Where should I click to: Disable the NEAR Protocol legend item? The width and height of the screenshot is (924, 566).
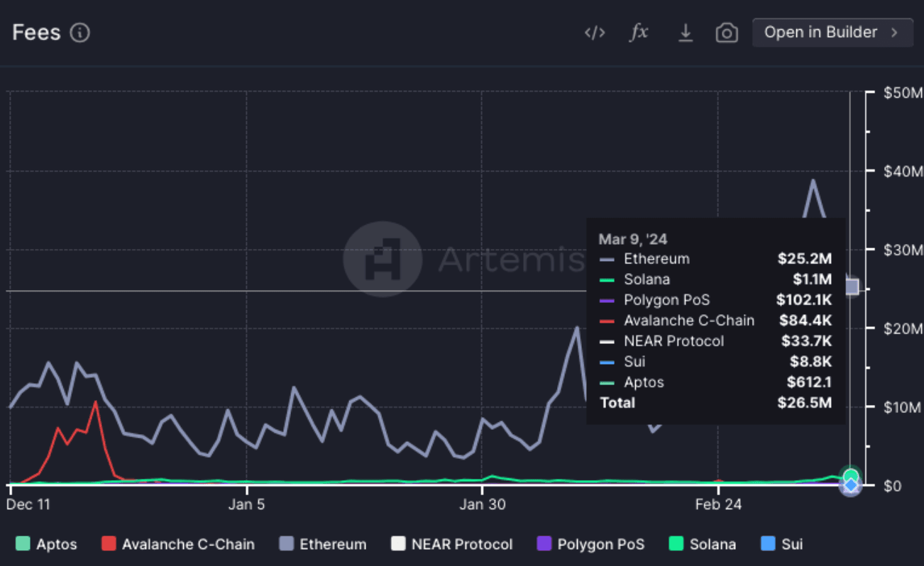452,544
